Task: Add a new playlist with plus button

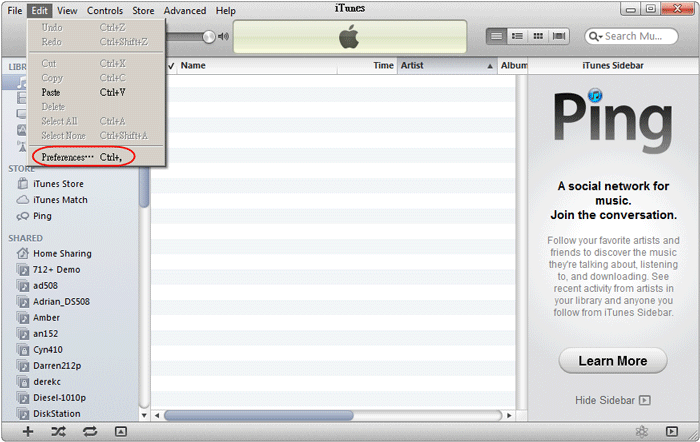Action: click(x=28, y=431)
